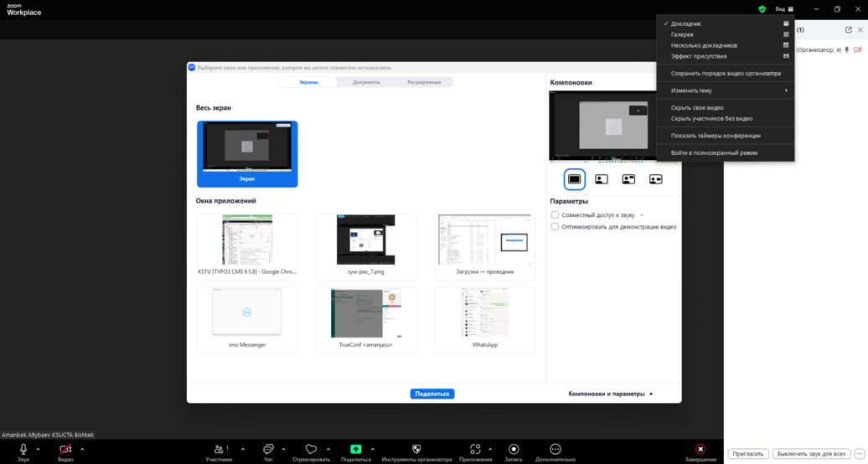Screen dimensions: 868x464
Task: Enable Совместный доступ к звуку checkbox
Action: tap(555, 215)
